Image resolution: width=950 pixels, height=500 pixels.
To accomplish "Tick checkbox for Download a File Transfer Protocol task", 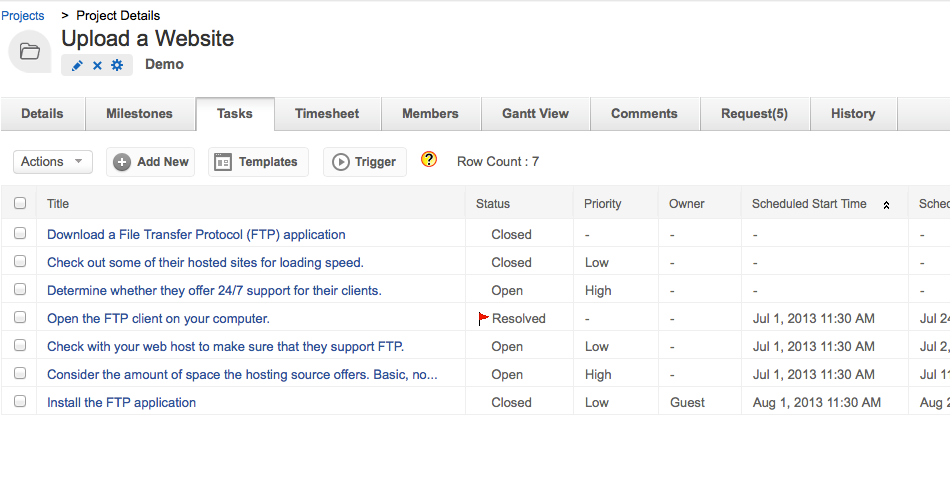I will [20, 234].
